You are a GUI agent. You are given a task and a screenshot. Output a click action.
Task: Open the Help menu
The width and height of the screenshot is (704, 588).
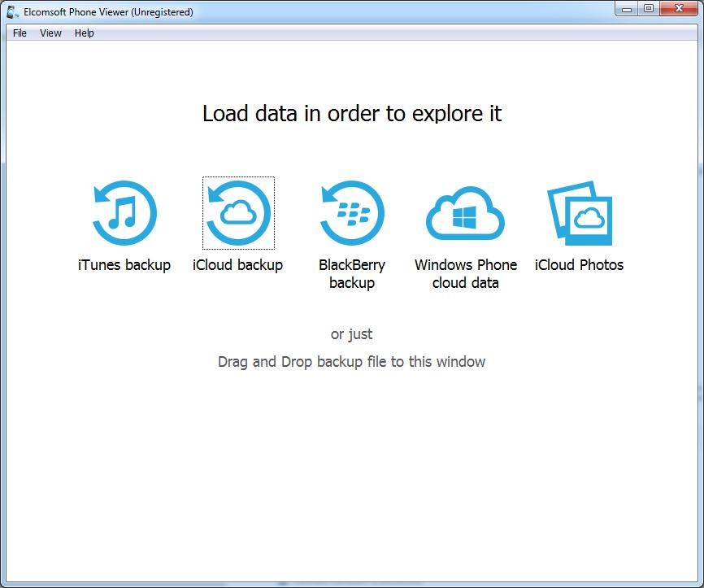tap(85, 33)
